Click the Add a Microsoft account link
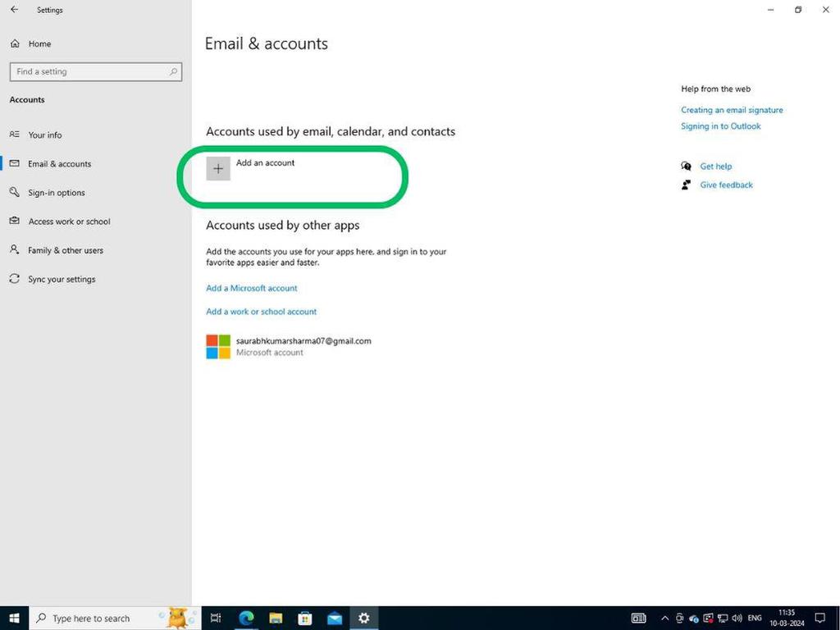840x630 pixels. click(x=252, y=288)
